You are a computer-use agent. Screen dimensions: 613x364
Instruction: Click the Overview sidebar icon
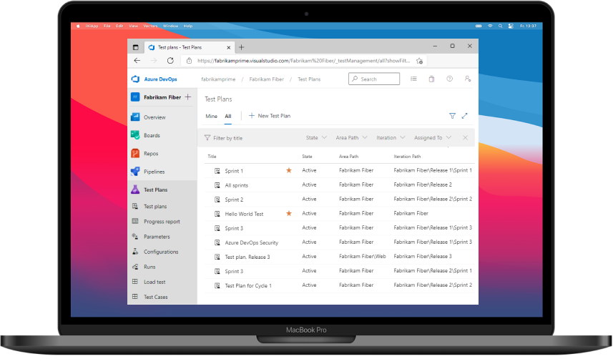click(135, 117)
